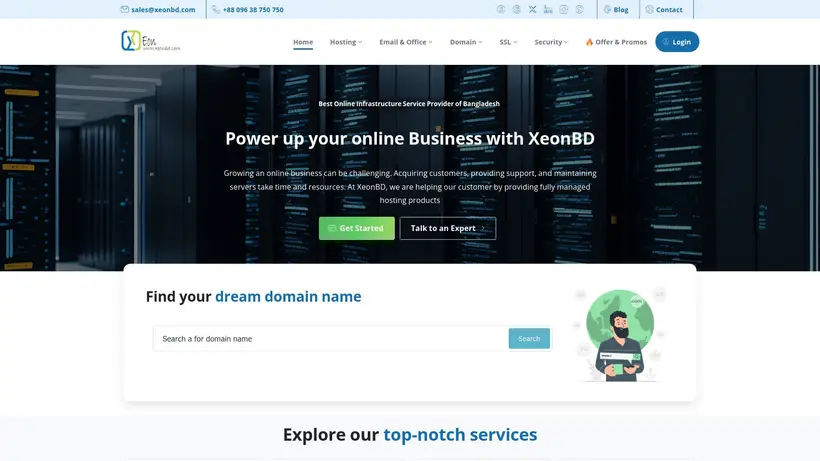Click the user icon inside Login button
The height and width of the screenshot is (461, 820).
(666, 42)
